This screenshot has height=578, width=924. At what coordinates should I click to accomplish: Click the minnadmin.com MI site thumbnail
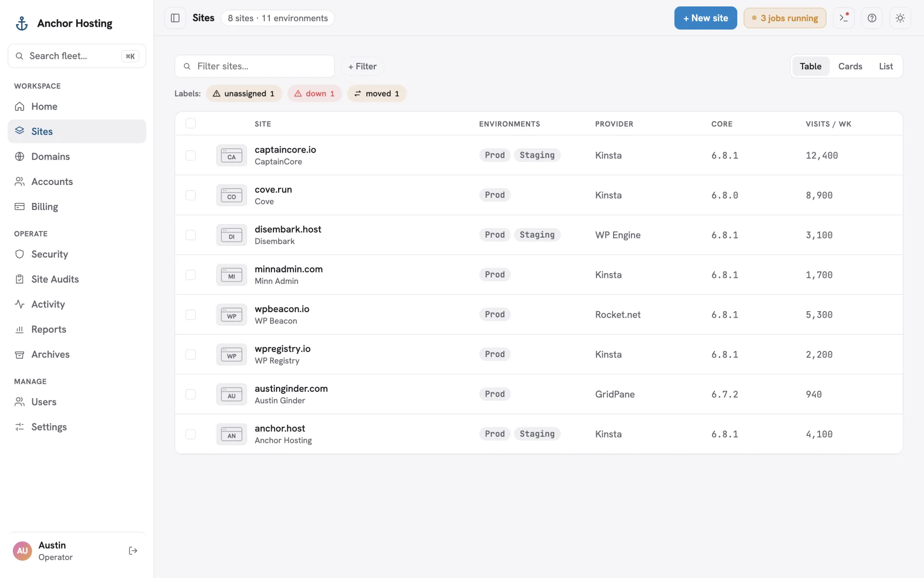(231, 275)
